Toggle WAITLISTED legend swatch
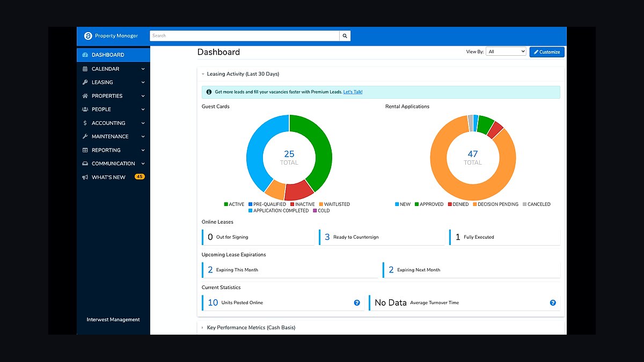This screenshot has height=362, width=644. click(x=321, y=204)
